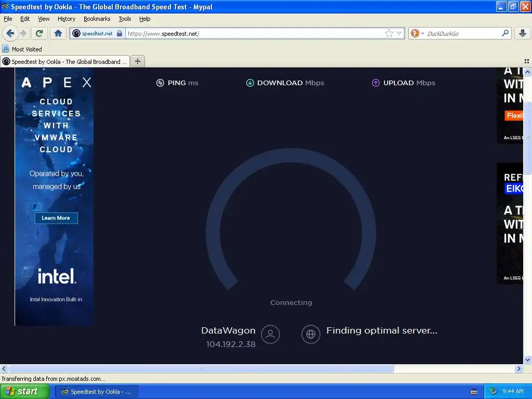The image size is (532, 399).
Task: Open a new tab with plus button
Action: pyautogui.click(x=137, y=61)
